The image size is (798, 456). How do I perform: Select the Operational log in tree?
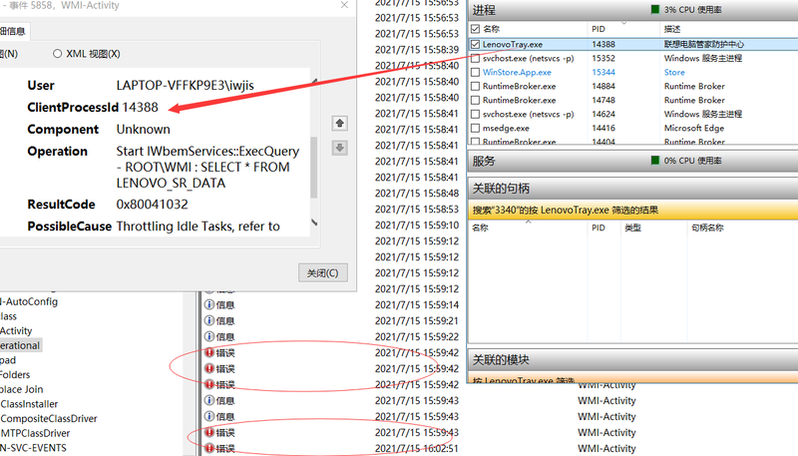point(20,345)
